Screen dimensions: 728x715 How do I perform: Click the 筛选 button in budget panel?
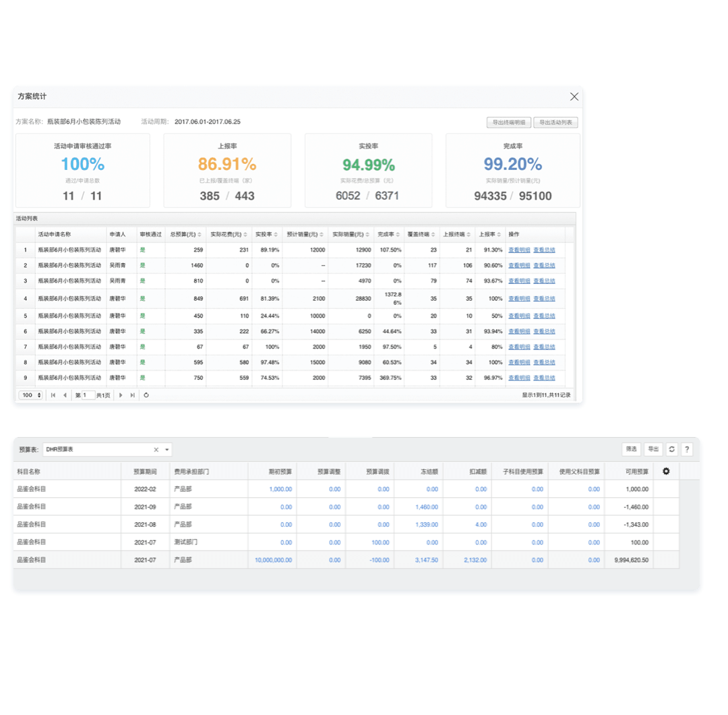point(632,449)
